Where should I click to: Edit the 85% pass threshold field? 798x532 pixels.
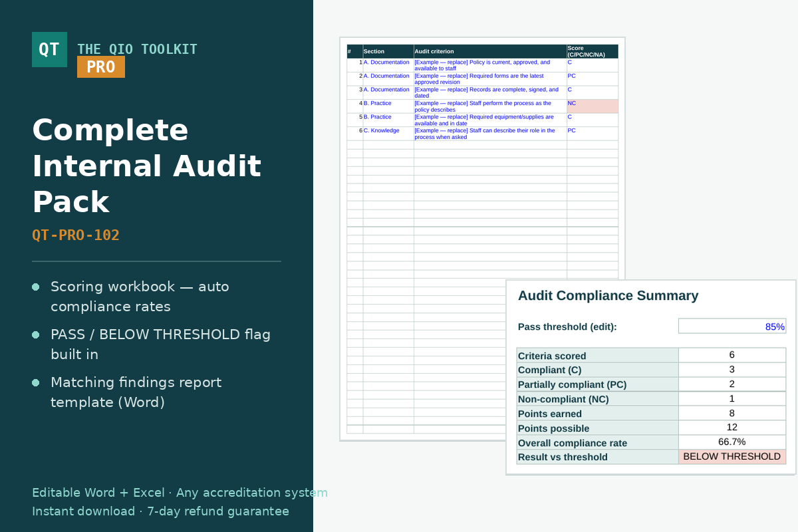[x=732, y=326]
